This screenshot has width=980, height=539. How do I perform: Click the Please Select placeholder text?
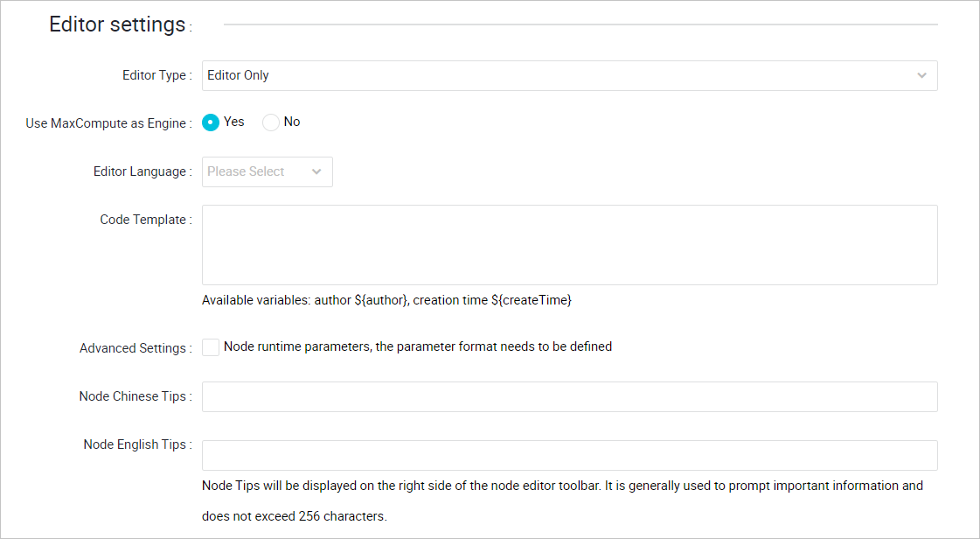(x=244, y=171)
